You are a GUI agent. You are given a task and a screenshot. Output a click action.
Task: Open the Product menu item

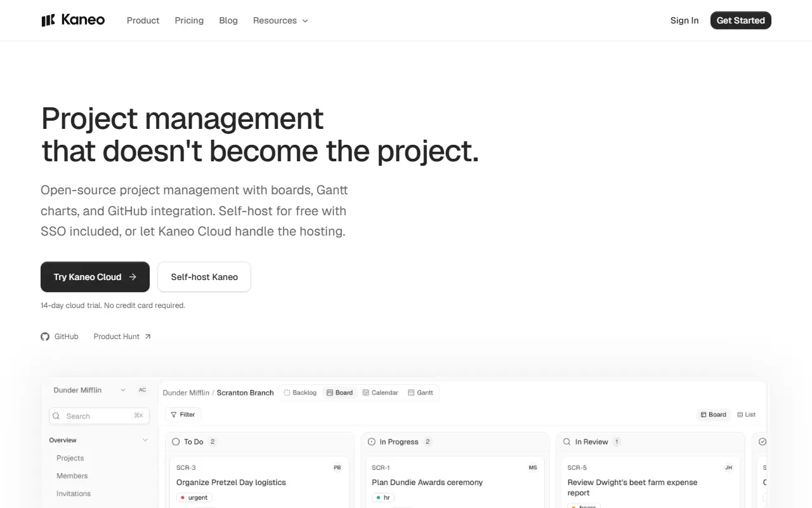point(143,20)
